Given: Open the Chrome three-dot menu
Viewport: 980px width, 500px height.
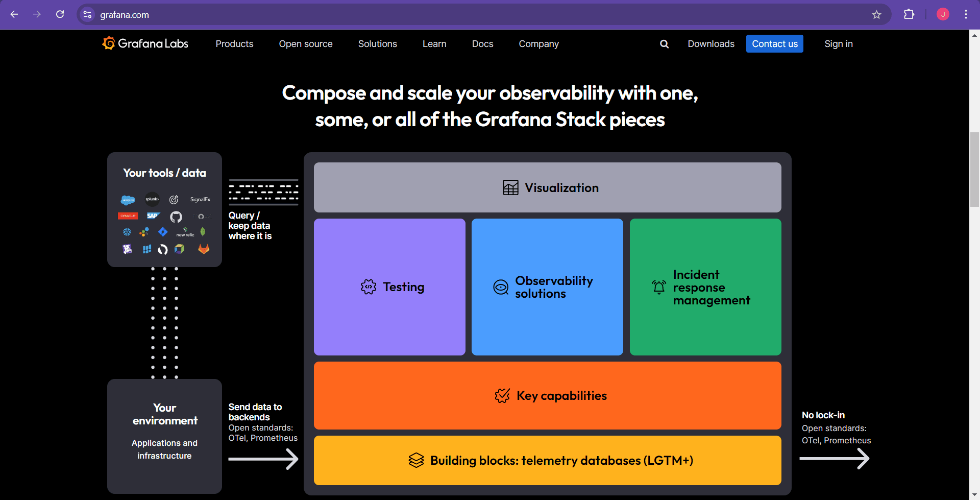Looking at the screenshot, I should pyautogui.click(x=966, y=14).
